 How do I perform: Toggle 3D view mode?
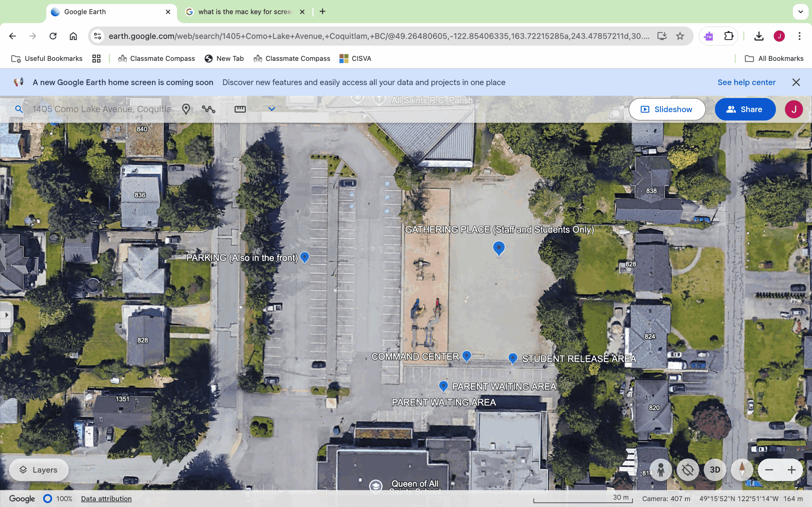pos(715,470)
